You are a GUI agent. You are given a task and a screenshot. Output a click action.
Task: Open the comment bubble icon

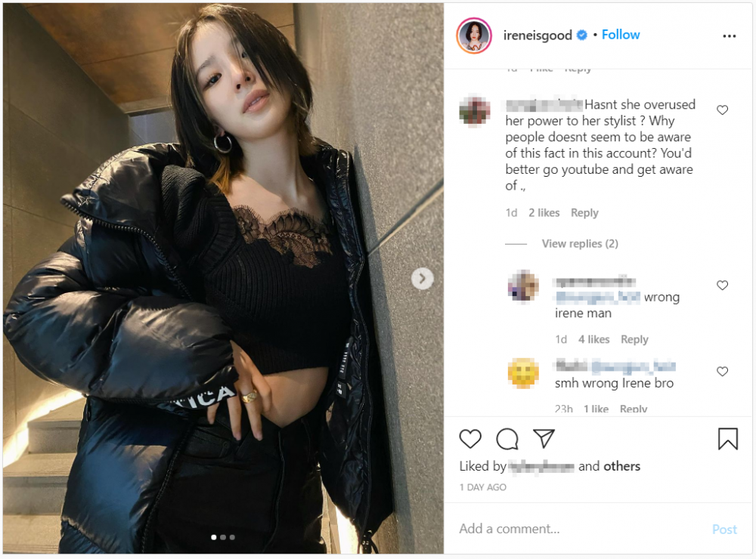(x=507, y=439)
